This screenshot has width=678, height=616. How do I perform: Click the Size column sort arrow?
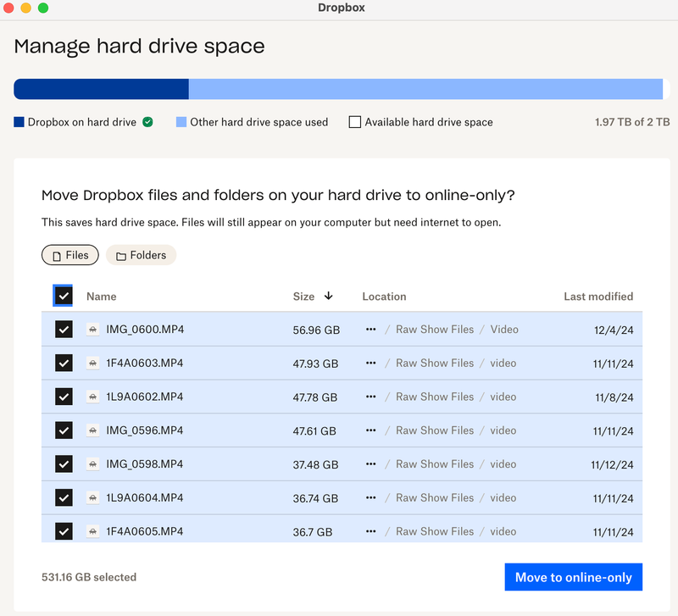(x=328, y=297)
